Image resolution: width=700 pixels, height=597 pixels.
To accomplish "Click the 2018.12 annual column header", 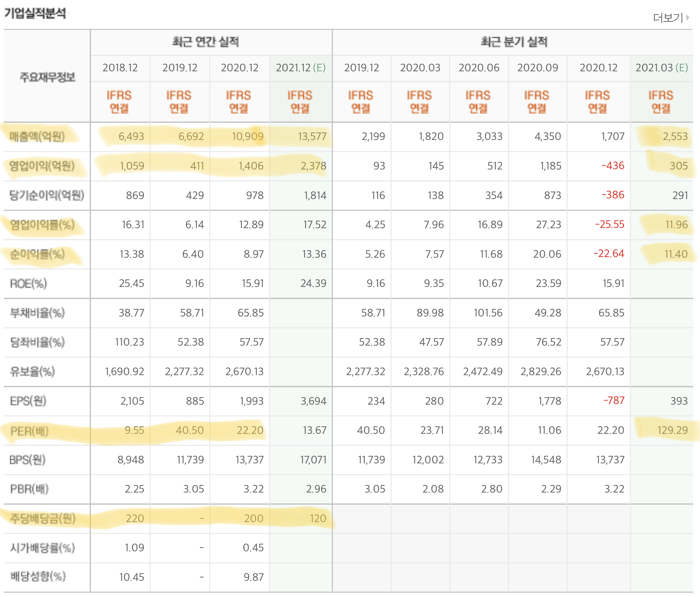I will tap(120, 68).
